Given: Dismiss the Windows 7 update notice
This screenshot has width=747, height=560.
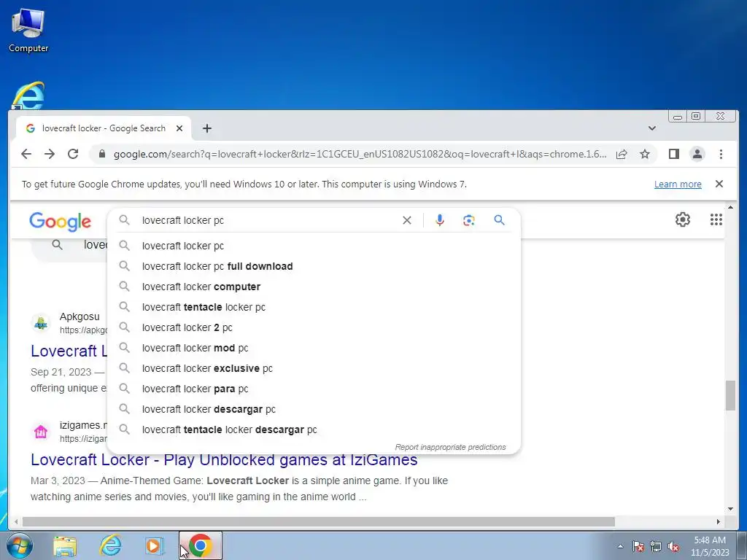Looking at the screenshot, I should click(719, 184).
